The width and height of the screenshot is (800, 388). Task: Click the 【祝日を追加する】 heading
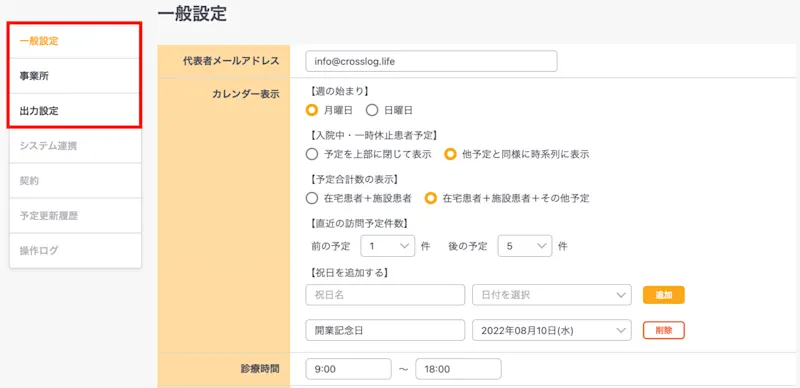pyautogui.click(x=348, y=273)
